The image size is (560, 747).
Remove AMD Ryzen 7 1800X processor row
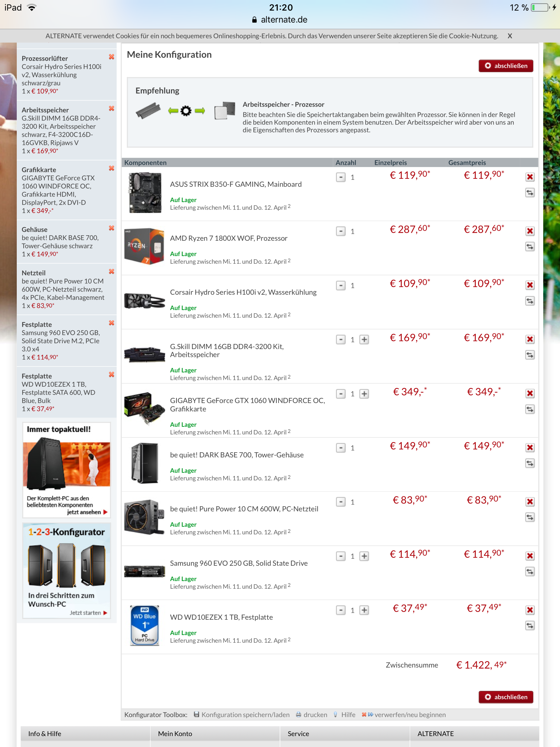point(530,231)
